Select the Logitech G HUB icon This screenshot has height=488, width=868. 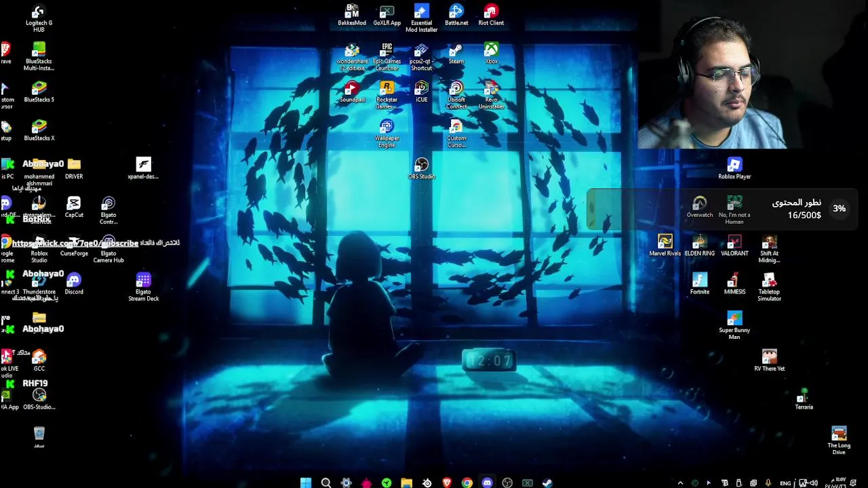point(39,18)
